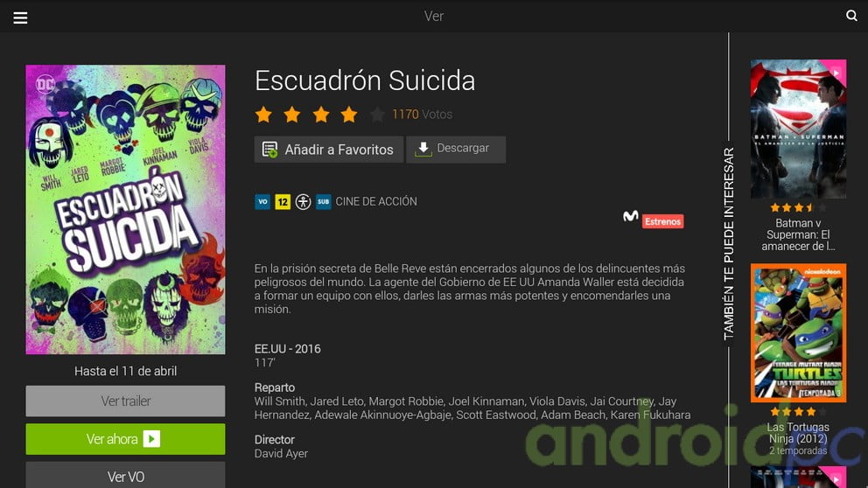Click Añadir a Favoritos button
Screen dimensions: 868x488
329,150
